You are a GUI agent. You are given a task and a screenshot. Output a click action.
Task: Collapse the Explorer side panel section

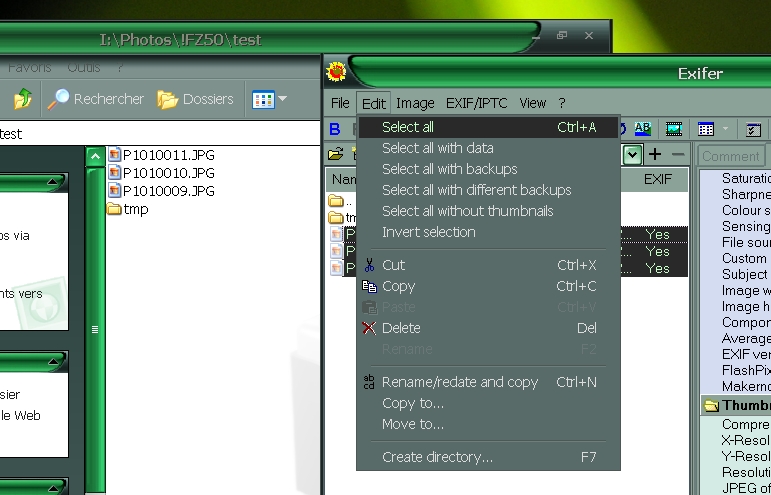[53, 182]
